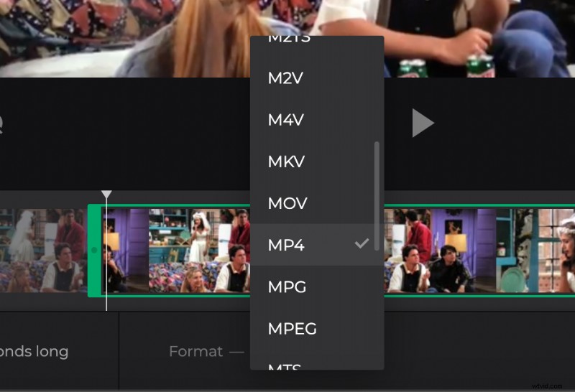The height and width of the screenshot is (392, 575).
Task: Click the play button triangle
Action: click(x=423, y=123)
